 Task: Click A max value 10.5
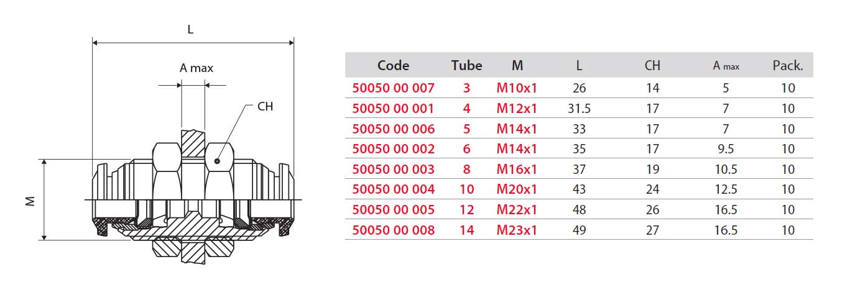tap(726, 170)
